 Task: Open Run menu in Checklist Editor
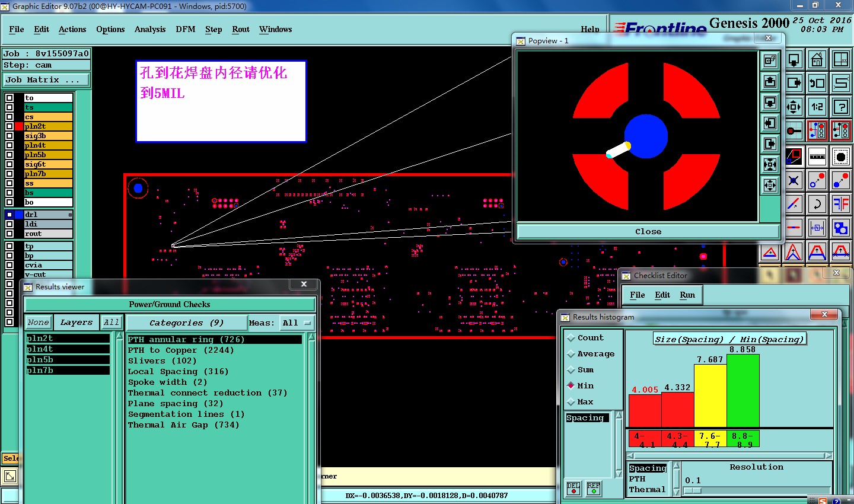click(x=687, y=295)
